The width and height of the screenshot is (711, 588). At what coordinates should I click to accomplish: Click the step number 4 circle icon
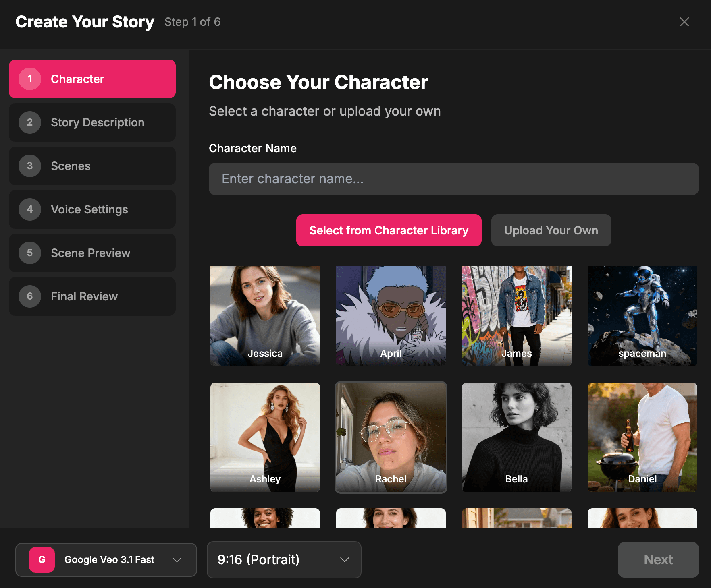30,209
